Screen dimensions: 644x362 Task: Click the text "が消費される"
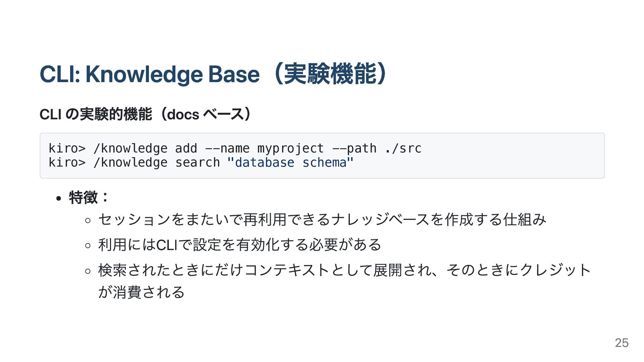pyautogui.click(x=141, y=292)
